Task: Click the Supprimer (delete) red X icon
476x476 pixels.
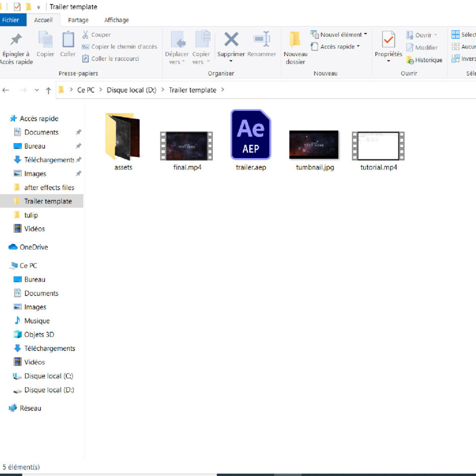Action: tap(231, 40)
